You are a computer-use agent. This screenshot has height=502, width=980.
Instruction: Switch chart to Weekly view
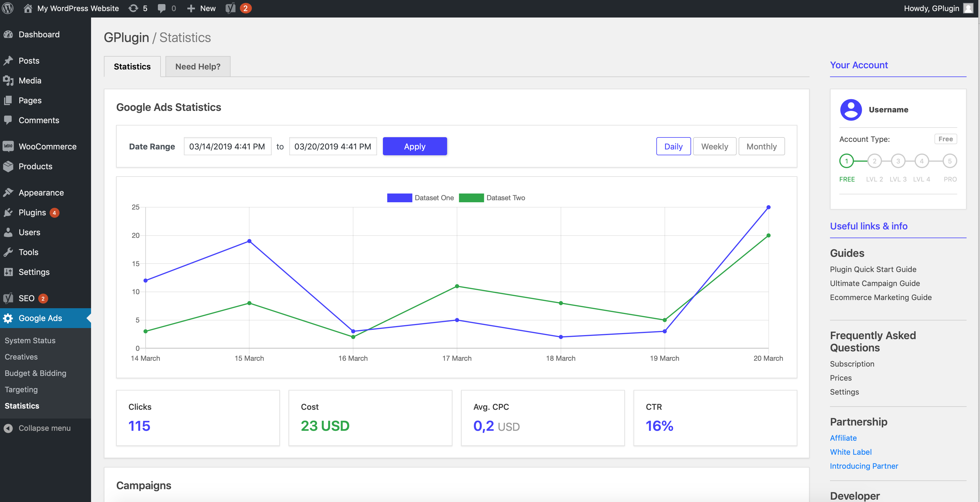point(714,147)
